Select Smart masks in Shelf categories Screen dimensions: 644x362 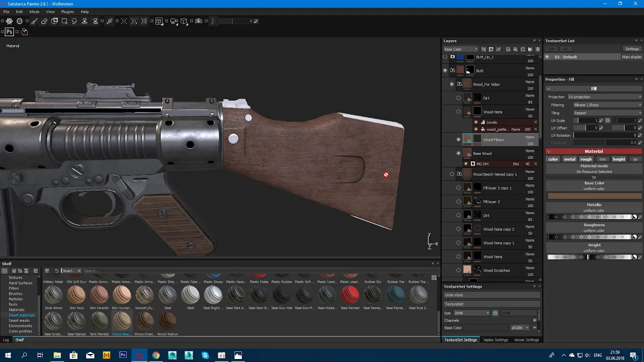click(19, 320)
